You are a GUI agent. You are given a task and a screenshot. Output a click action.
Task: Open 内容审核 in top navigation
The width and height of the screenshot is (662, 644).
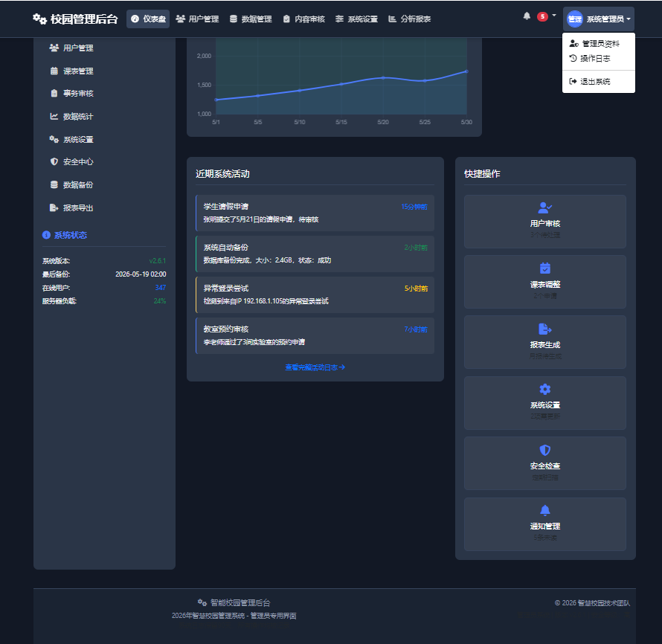point(303,19)
